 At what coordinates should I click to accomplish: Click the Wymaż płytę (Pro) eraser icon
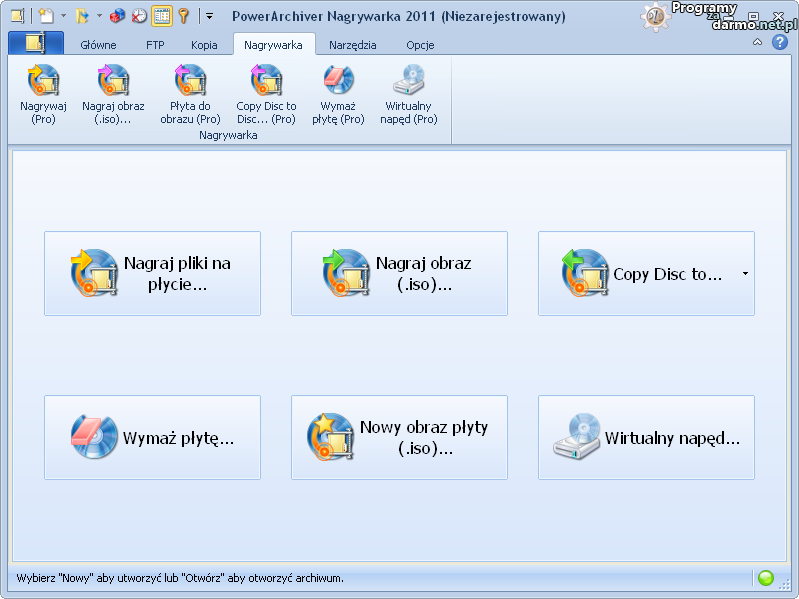click(x=338, y=80)
